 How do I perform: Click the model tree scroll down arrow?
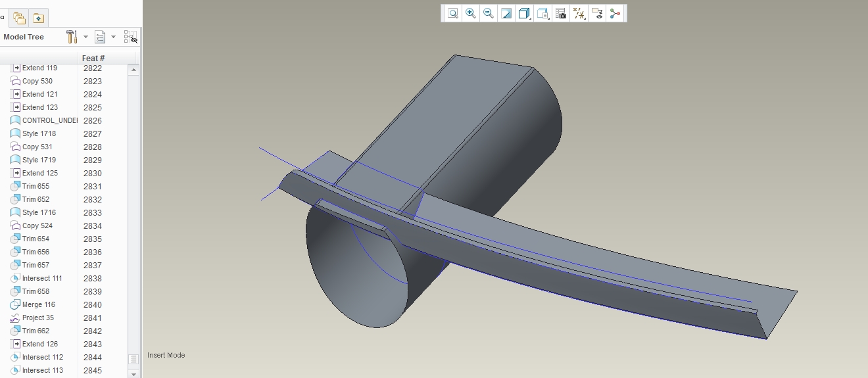(x=133, y=373)
